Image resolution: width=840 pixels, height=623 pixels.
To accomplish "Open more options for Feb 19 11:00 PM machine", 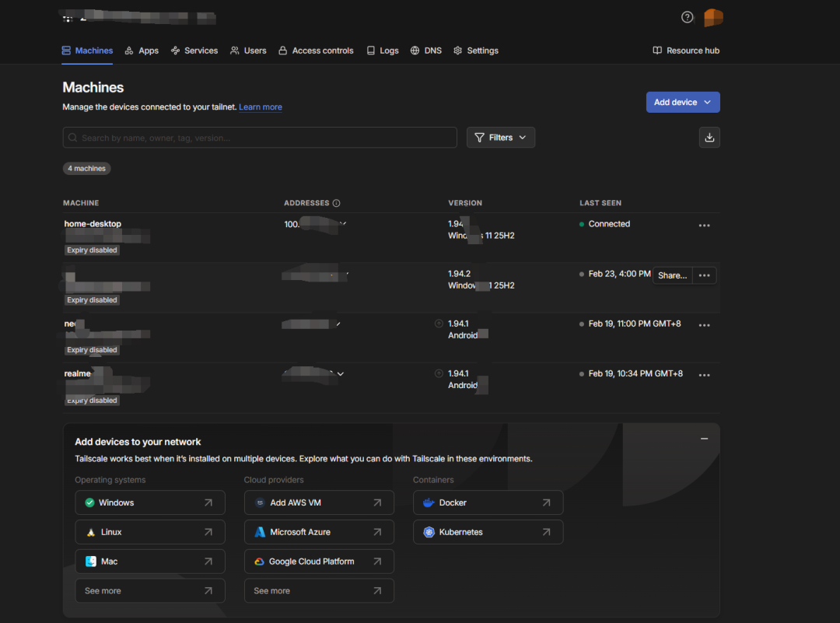I will [704, 325].
